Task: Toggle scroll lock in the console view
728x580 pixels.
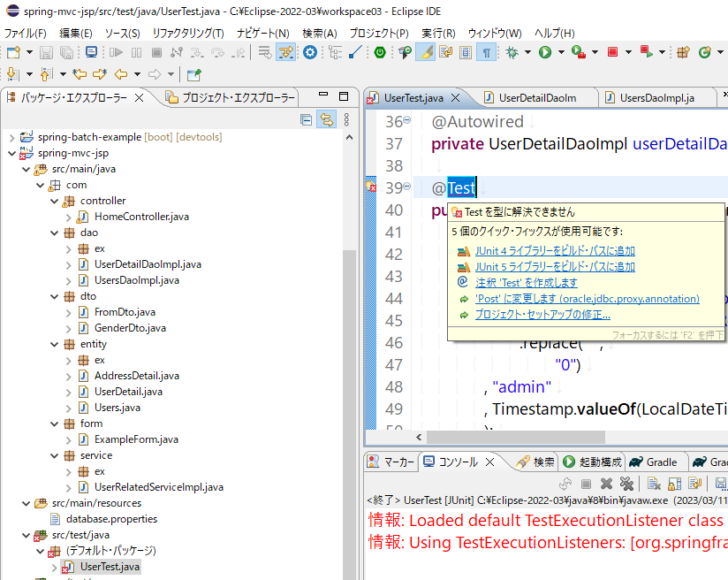Action: click(x=672, y=483)
